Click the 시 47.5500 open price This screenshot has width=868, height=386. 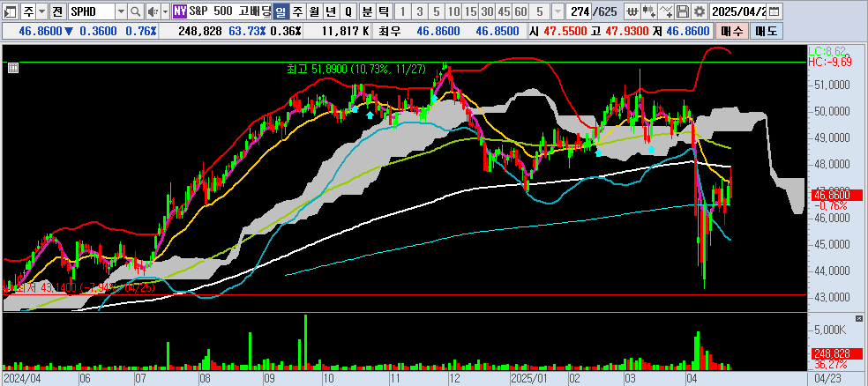(x=558, y=32)
